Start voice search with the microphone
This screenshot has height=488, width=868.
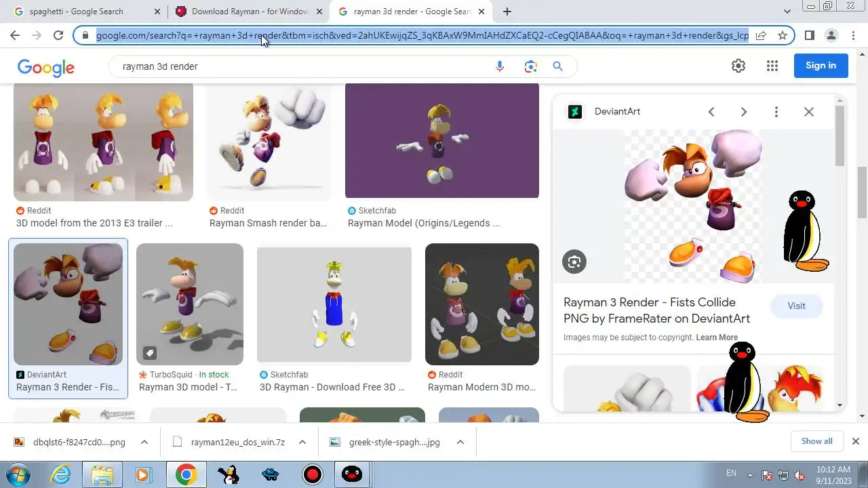[x=500, y=66]
